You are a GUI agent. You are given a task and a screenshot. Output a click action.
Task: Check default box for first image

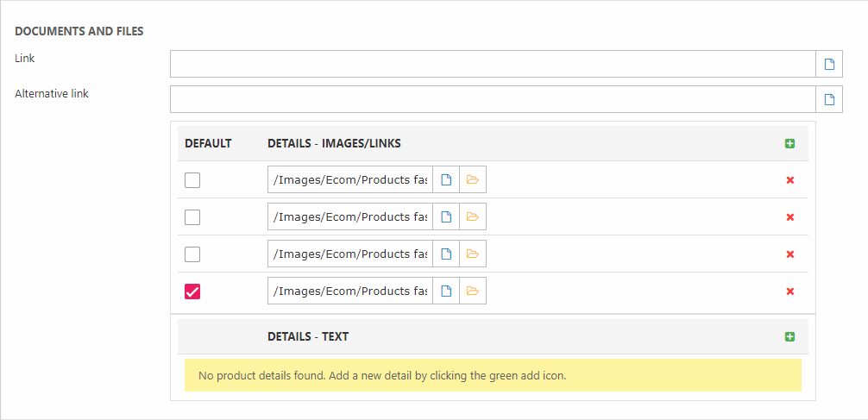point(192,180)
